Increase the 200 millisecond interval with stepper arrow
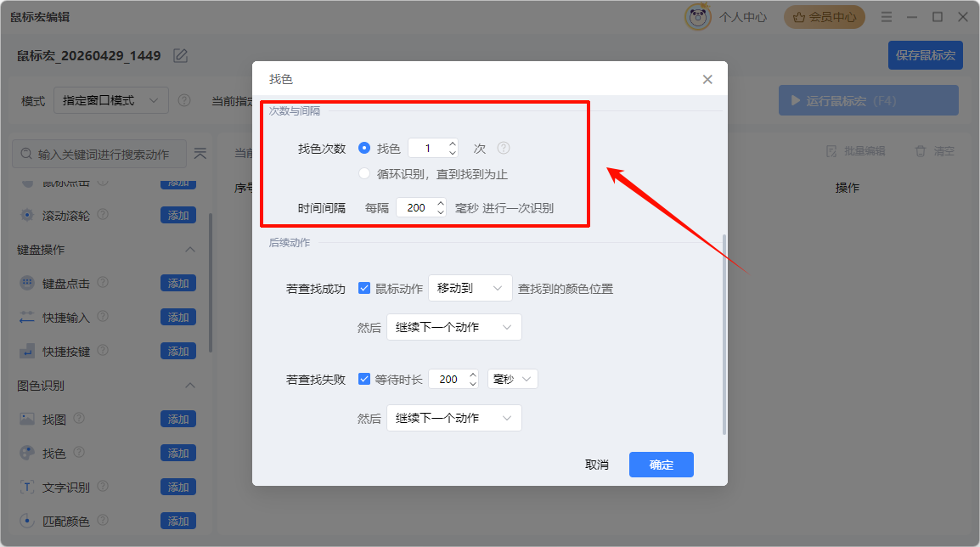Viewport: 980px width, 547px height. (x=439, y=202)
